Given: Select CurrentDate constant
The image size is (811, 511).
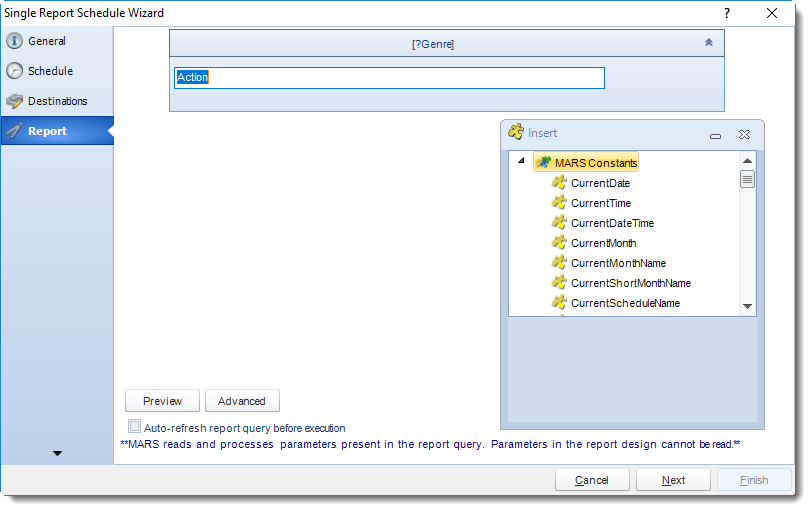Looking at the screenshot, I should 600,183.
